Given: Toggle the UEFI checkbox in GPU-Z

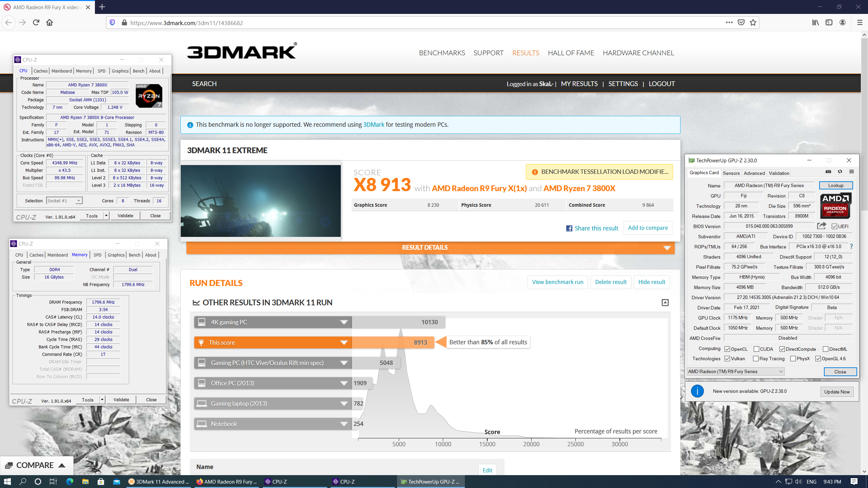Looking at the screenshot, I should pyautogui.click(x=834, y=226).
